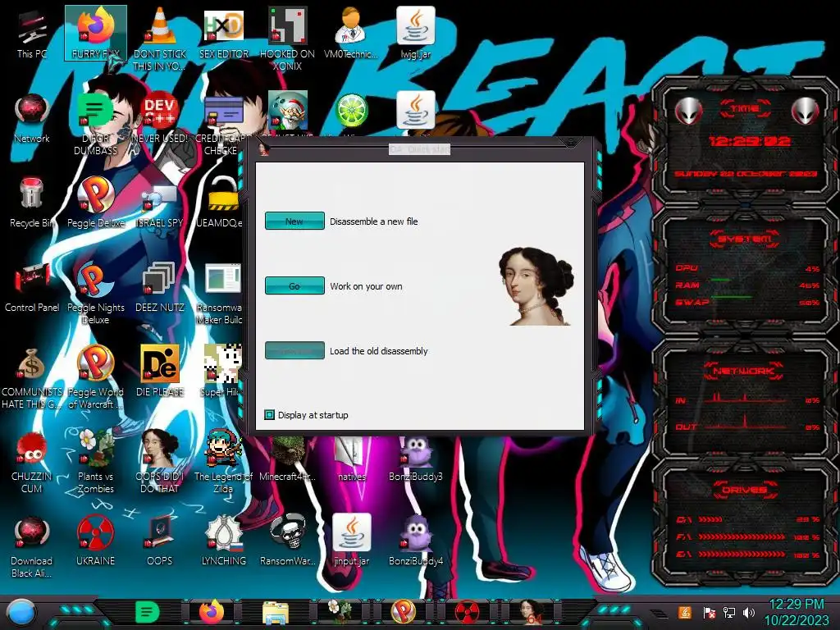
Task: Open File Explorer from the taskbar
Action: pyautogui.click(x=276, y=612)
